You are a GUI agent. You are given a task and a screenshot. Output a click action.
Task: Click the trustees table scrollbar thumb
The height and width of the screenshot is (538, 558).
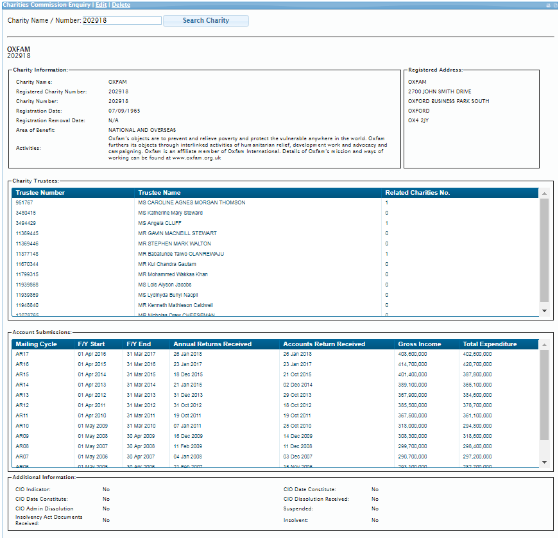click(544, 250)
